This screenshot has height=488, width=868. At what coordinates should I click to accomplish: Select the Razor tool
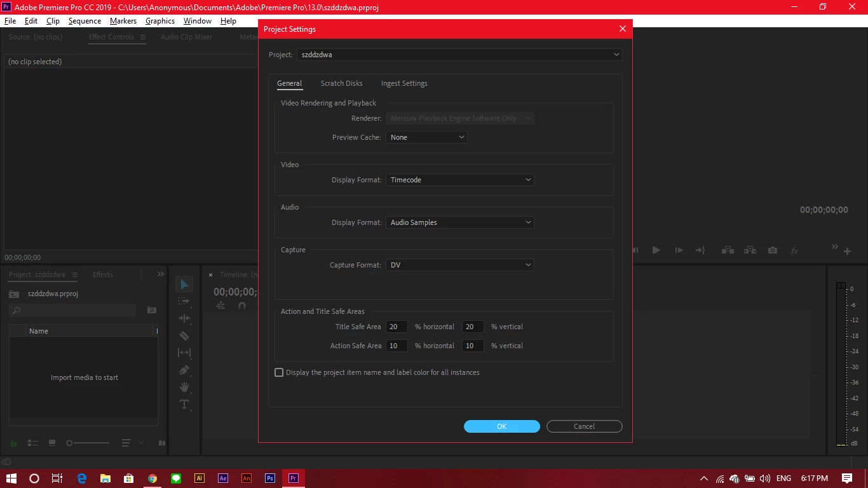click(184, 335)
